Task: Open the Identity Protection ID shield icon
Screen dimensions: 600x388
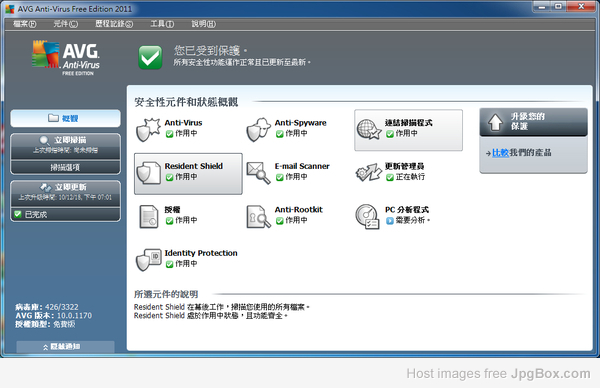Action: click(148, 260)
